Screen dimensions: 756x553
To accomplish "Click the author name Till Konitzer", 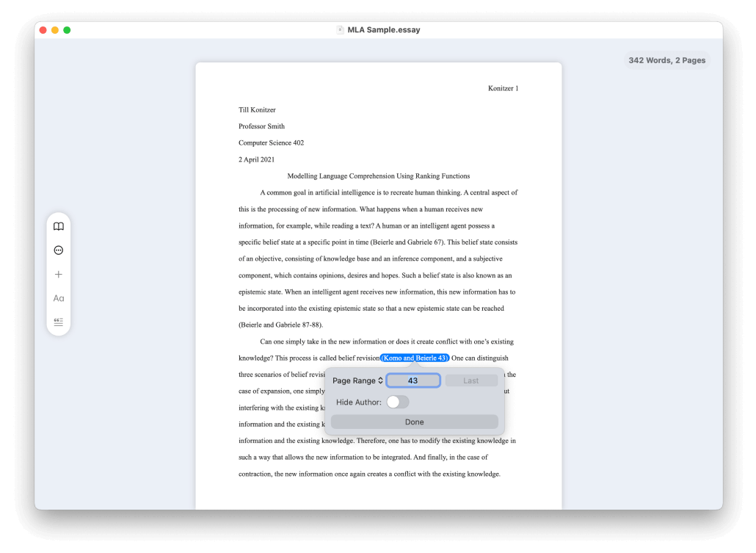I will (x=257, y=110).
